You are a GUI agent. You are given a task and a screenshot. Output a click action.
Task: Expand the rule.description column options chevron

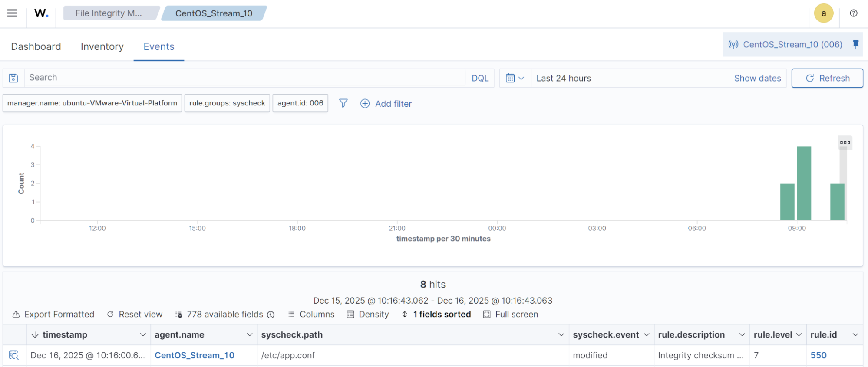coord(742,334)
